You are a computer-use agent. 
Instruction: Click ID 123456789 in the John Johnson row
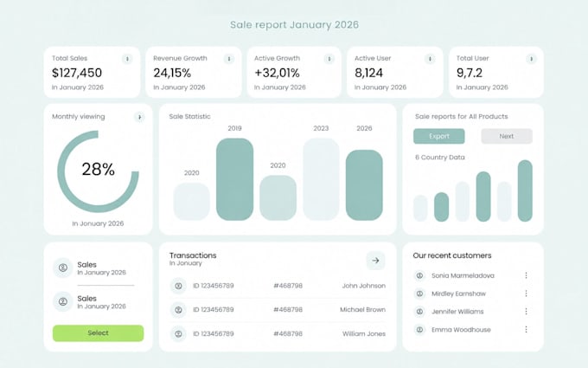point(214,286)
